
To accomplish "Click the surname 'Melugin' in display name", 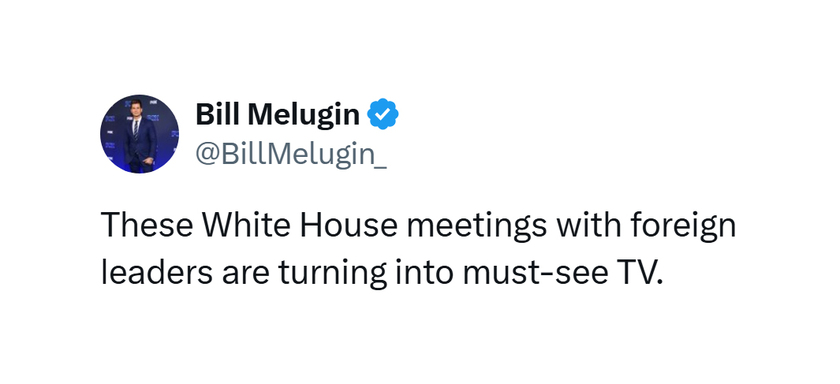I will [303, 115].
